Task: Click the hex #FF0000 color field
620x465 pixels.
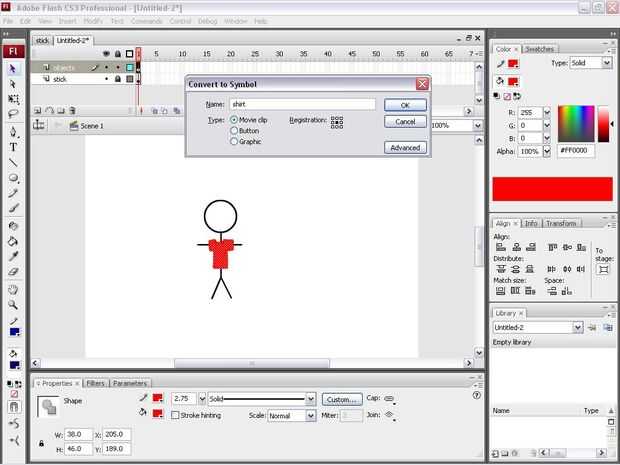Action: tap(576, 151)
